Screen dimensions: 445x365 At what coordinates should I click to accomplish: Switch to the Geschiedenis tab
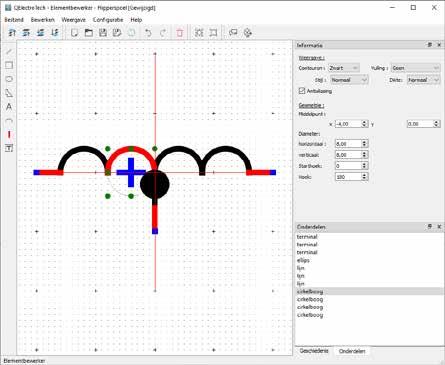tap(314, 351)
